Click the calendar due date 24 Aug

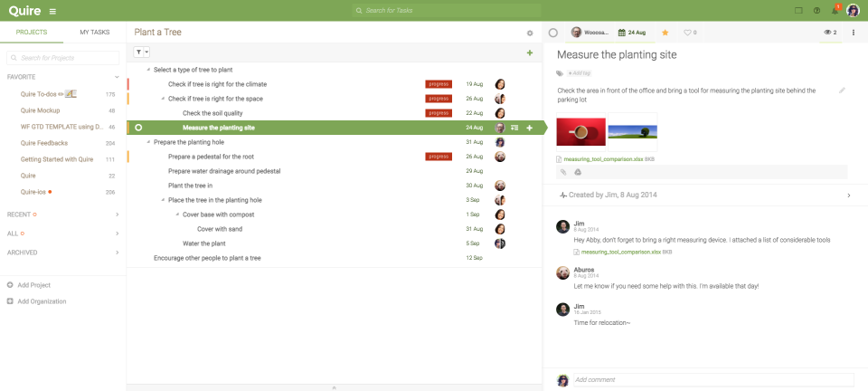pos(632,33)
